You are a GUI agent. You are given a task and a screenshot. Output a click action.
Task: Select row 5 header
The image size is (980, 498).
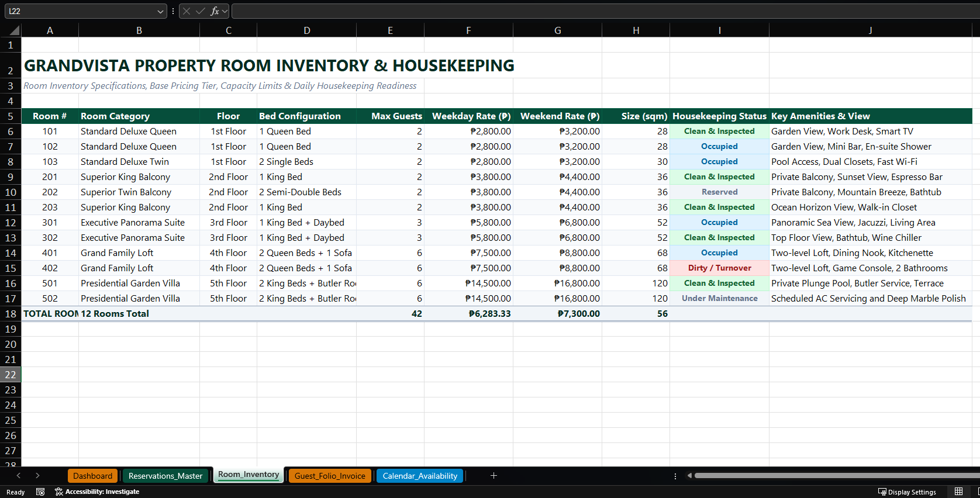click(x=11, y=116)
